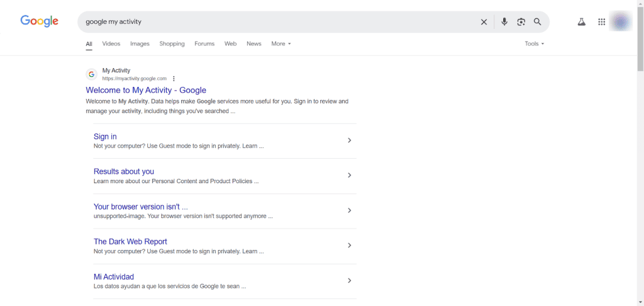Screen dimensions: 644x306
Task: Click chevron on The Dark Web Report row
Action: tap(350, 245)
